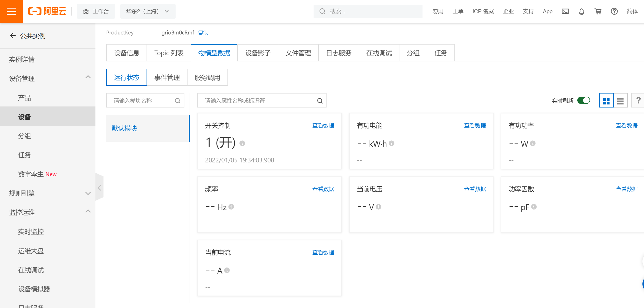Viewport: 644px width, 308px height.
Task: Click the property search magnifier icon
Action: [x=320, y=101]
